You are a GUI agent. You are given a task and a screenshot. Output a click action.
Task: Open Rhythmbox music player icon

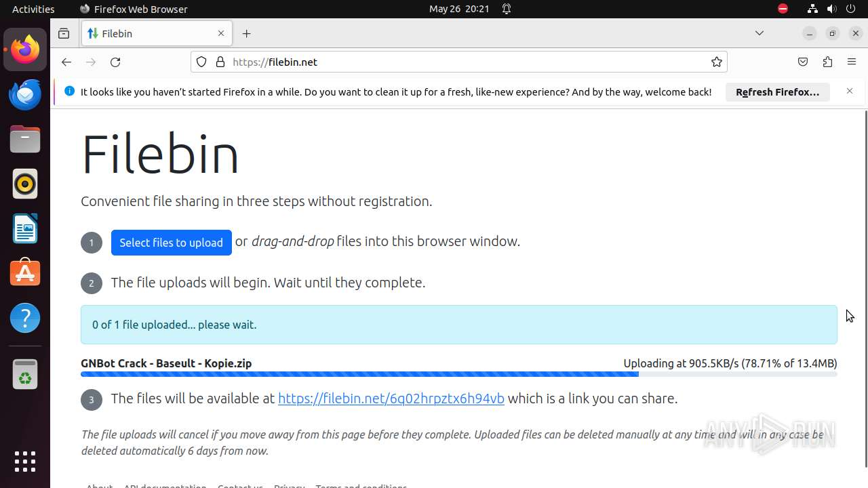coord(25,184)
